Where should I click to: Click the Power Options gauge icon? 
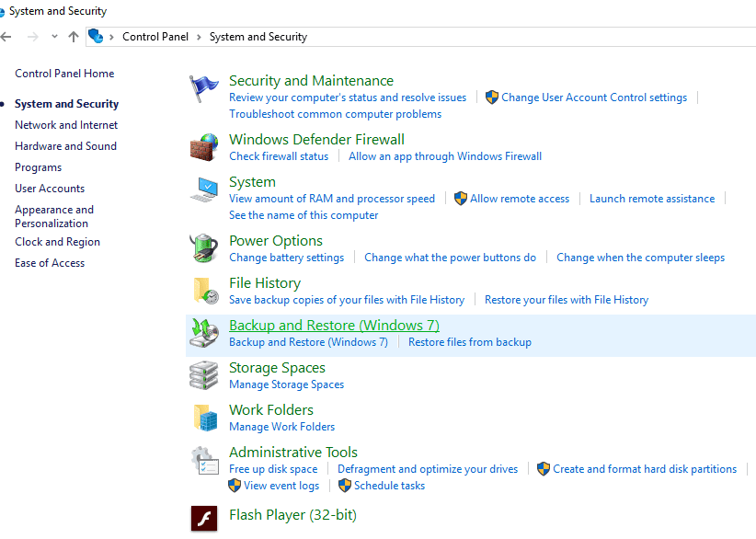(204, 247)
